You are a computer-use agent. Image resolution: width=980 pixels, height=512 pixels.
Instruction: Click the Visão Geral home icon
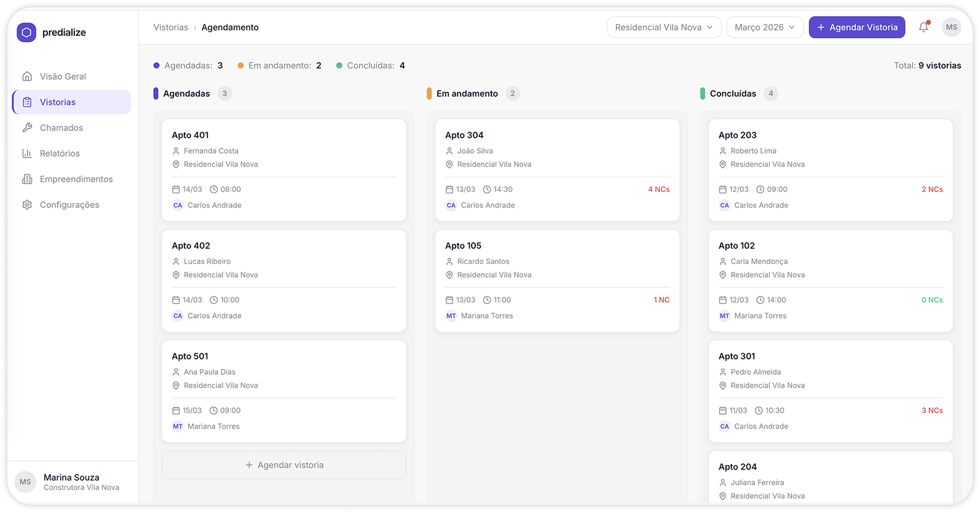click(27, 76)
